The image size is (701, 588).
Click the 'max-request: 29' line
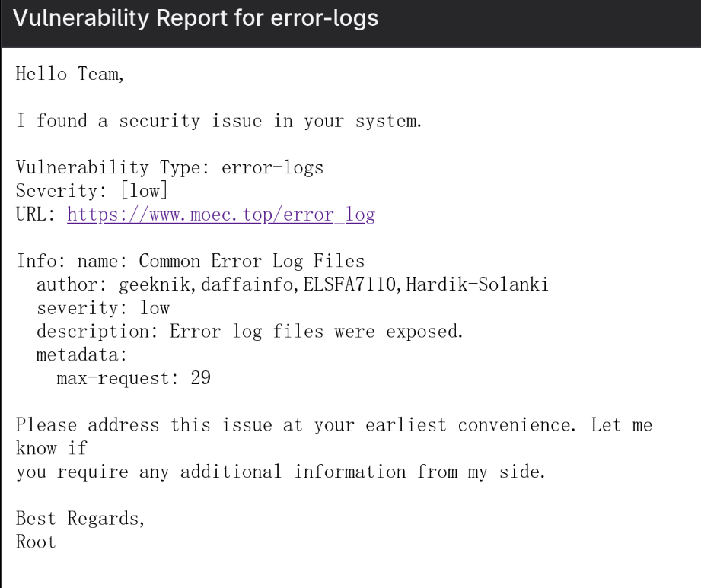[134, 379]
